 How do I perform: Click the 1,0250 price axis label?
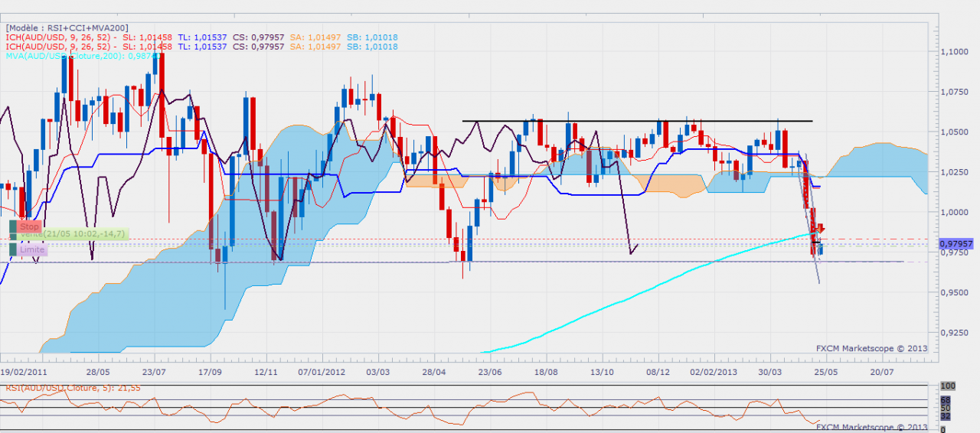[x=954, y=171]
